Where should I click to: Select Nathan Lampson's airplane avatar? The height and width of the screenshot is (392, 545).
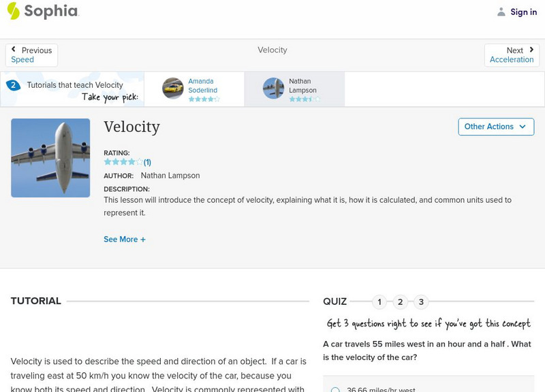[x=274, y=88]
